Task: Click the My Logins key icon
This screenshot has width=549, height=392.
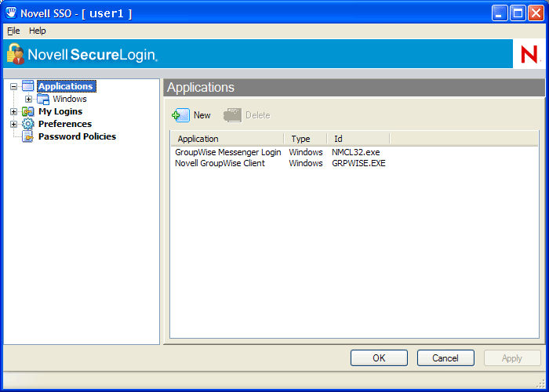Action: point(28,111)
